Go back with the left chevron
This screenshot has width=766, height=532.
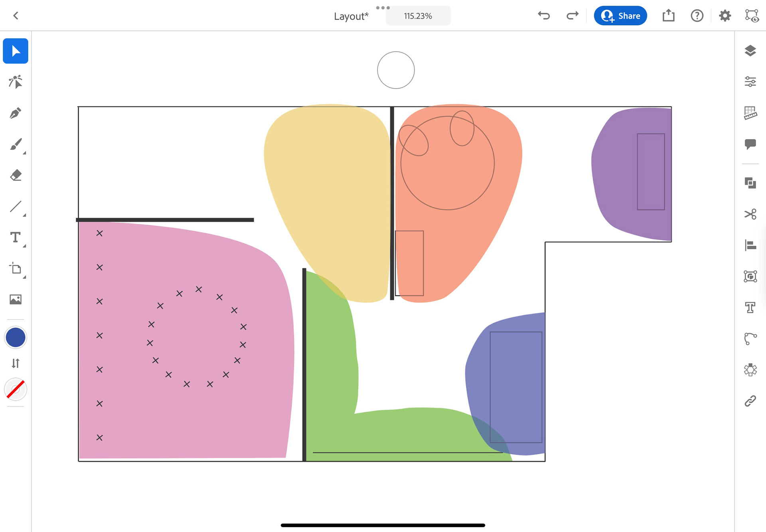(x=16, y=16)
